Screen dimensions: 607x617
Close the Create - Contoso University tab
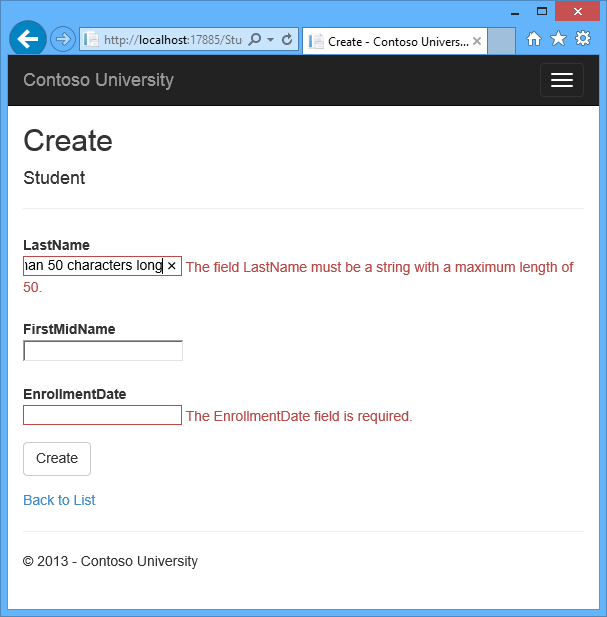coord(477,41)
